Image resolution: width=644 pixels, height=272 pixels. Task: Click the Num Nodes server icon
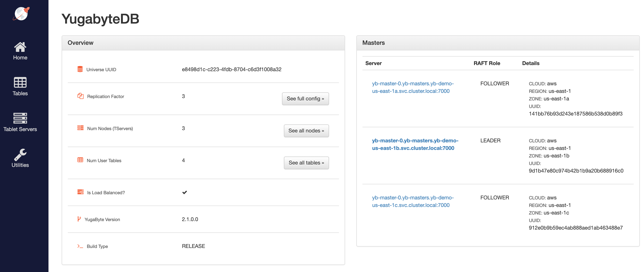[80, 128]
